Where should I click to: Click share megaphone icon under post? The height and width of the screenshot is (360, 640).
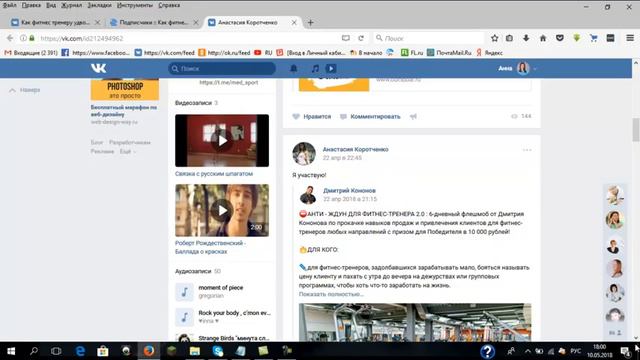click(x=413, y=117)
